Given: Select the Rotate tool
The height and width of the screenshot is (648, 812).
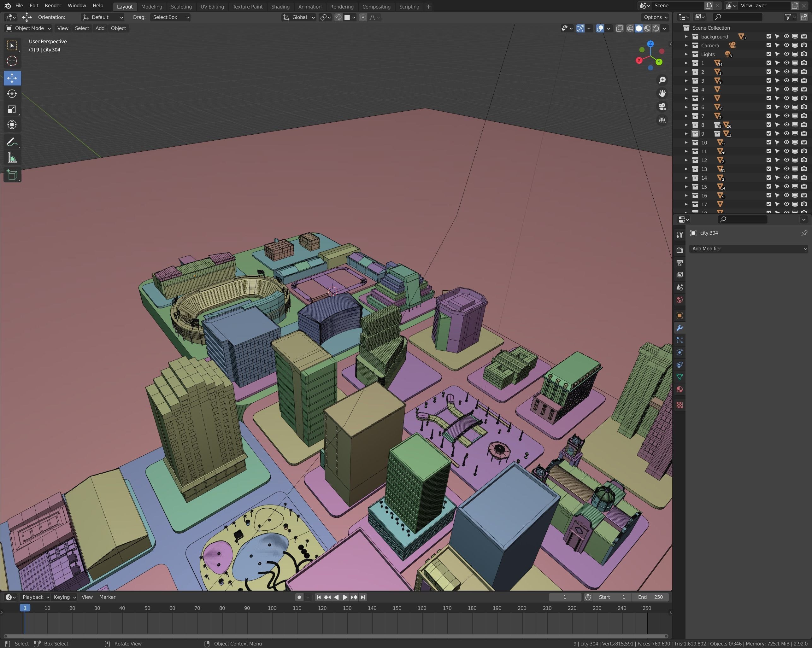Looking at the screenshot, I should tap(12, 94).
